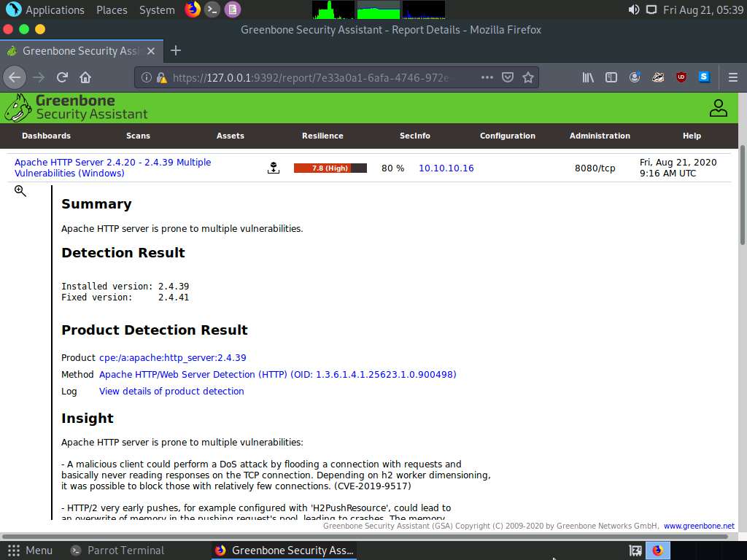Open host 10.10.10.16 link
Image resolution: width=747 pixels, height=560 pixels.
[x=446, y=168]
